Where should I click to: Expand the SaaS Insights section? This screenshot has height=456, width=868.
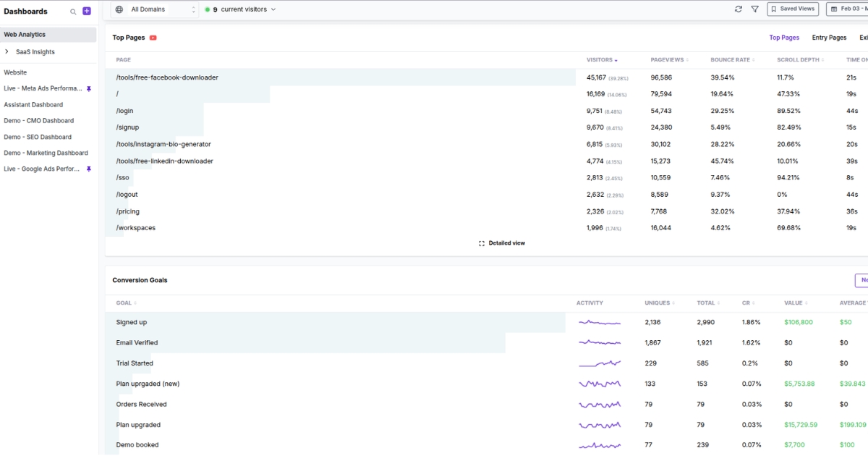point(7,51)
